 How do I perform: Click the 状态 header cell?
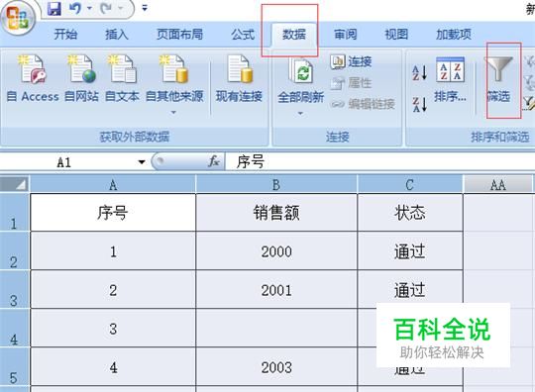pos(410,213)
